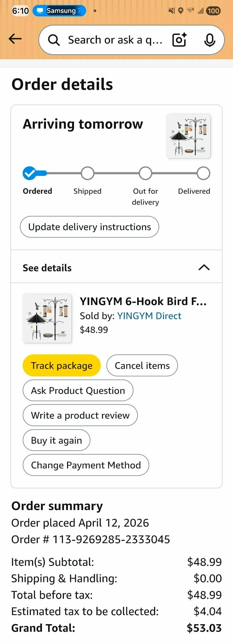
Task: Open the camera lens search icon
Action: pos(179,40)
